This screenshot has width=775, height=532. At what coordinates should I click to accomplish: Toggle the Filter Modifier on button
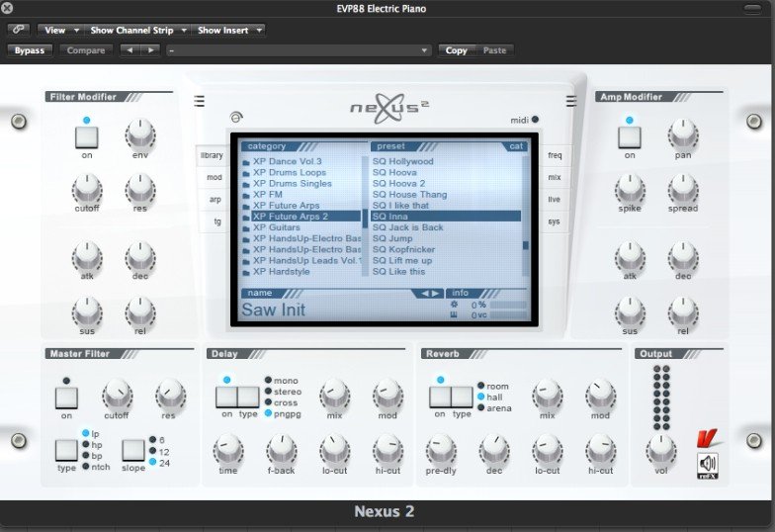pyautogui.click(x=87, y=136)
